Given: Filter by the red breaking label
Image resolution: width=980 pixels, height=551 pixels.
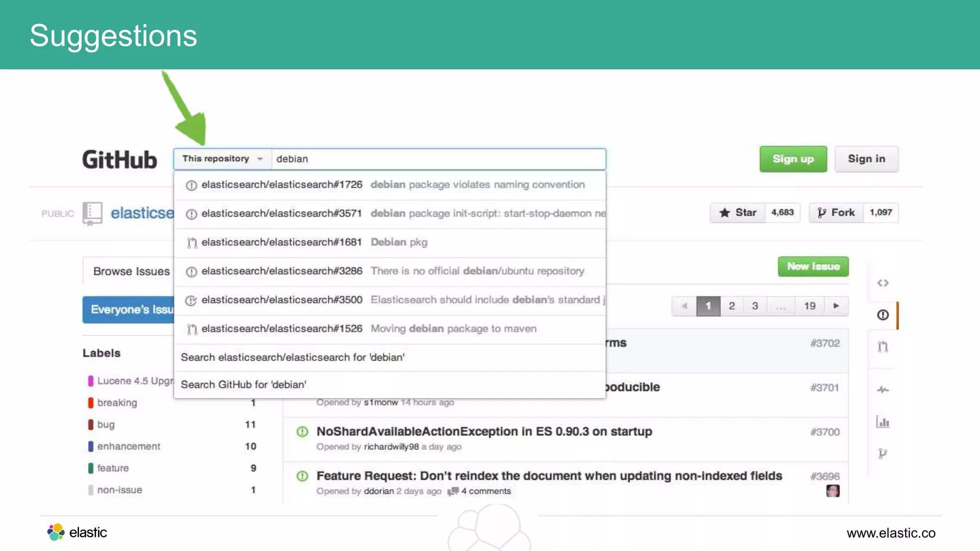Looking at the screenshot, I should point(117,403).
